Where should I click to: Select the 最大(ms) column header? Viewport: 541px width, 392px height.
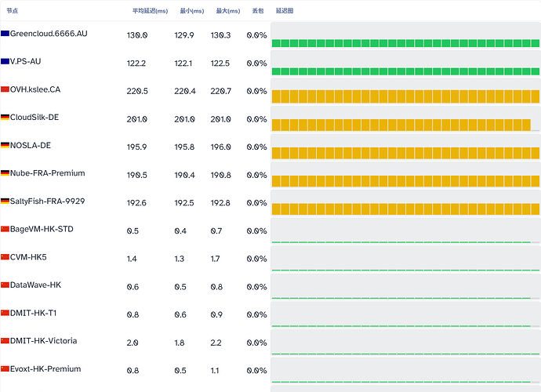(x=228, y=11)
